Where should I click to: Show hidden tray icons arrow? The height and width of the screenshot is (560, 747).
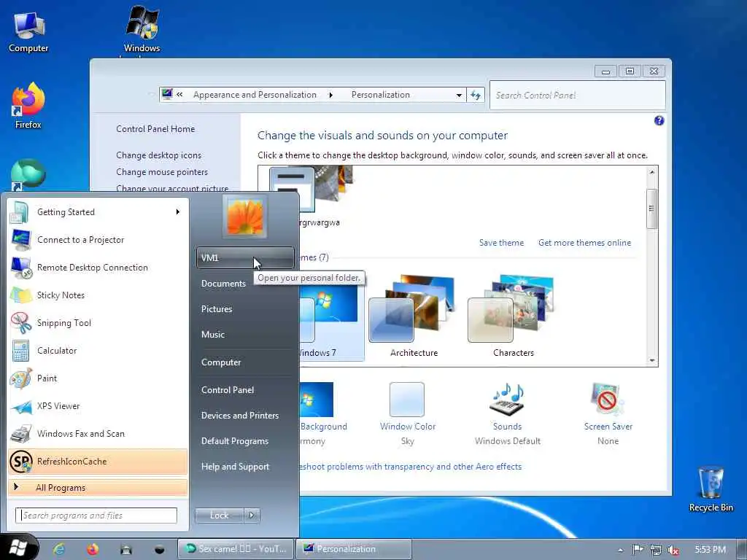[x=620, y=550]
